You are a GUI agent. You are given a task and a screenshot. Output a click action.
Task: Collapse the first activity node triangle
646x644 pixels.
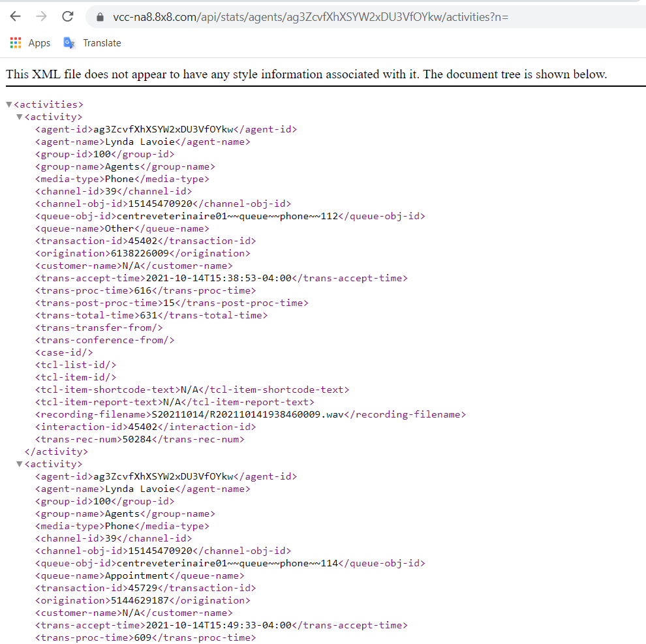point(20,117)
